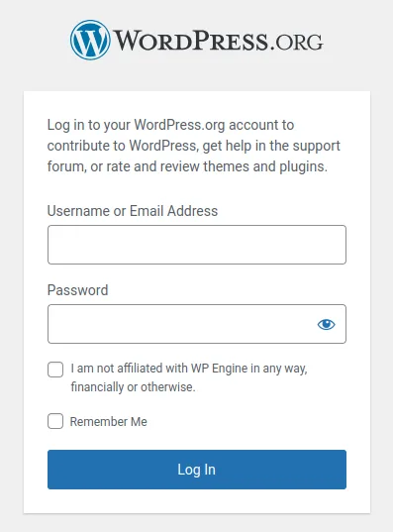Click the WordPress.org wordmark text in header
The image size is (393, 532).
tap(218, 41)
